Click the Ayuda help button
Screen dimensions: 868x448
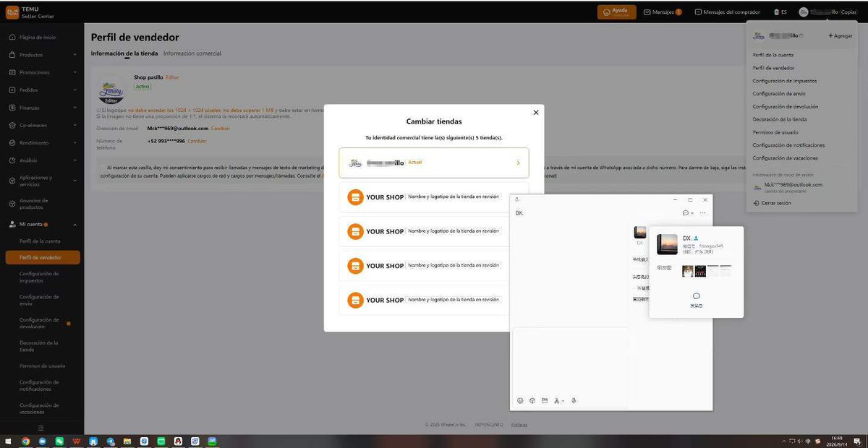click(616, 12)
